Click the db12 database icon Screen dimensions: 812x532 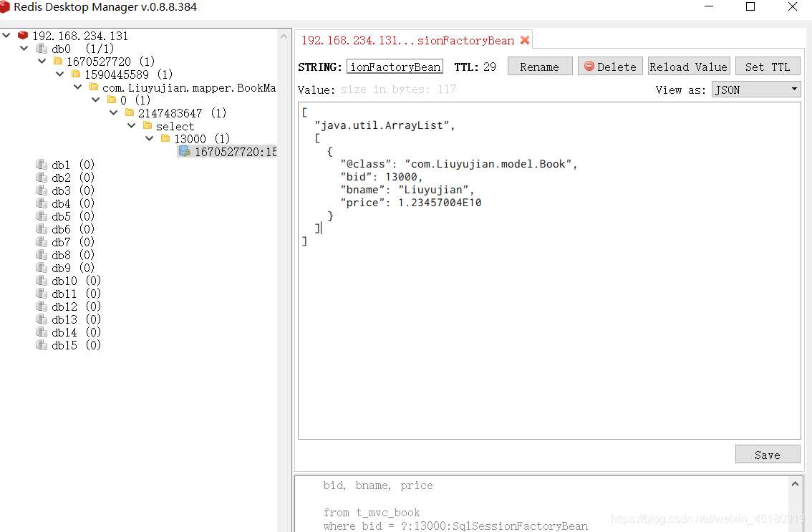(x=42, y=306)
